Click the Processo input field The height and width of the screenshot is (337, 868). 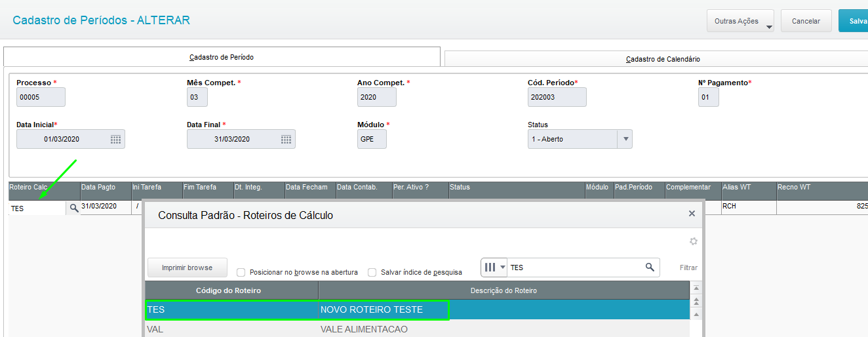click(41, 97)
